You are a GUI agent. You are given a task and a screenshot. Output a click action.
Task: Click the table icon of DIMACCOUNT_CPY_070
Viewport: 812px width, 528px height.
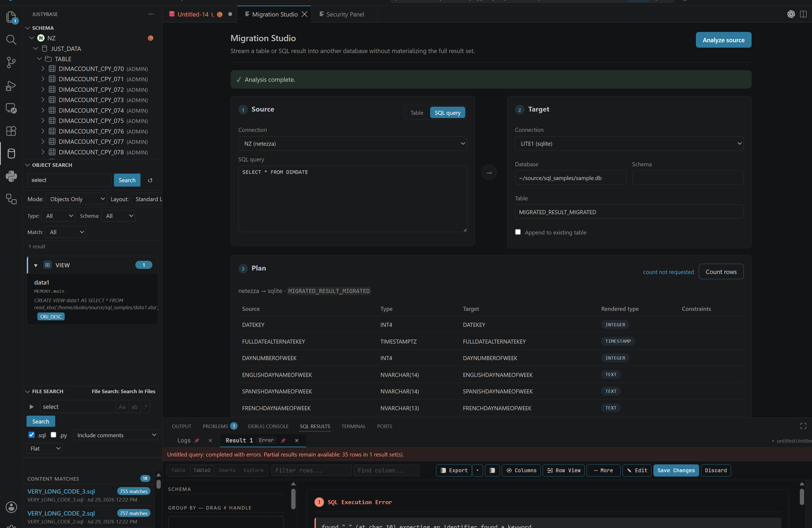pyautogui.click(x=52, y=69)
